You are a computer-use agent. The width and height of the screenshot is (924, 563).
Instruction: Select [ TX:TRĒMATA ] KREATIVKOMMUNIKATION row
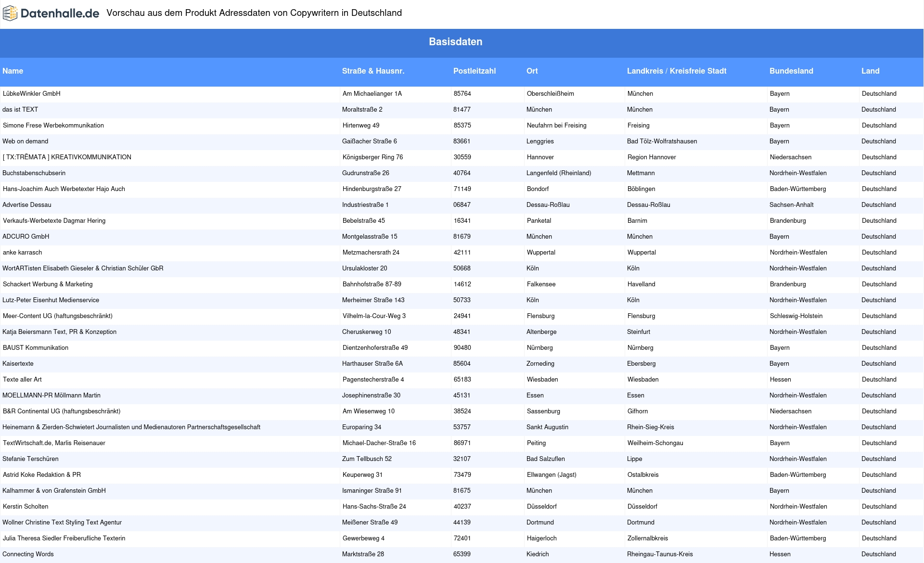(67, 157)
